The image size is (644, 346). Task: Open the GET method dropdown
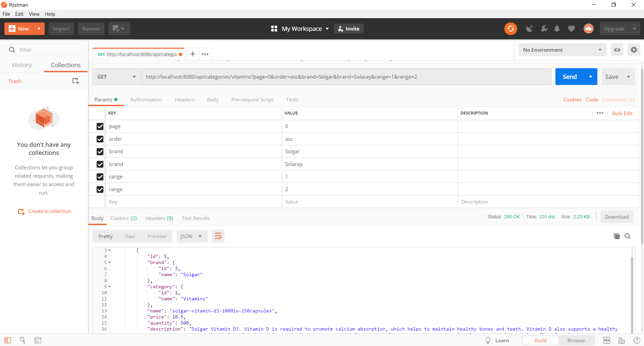click(x=116, y=77)
